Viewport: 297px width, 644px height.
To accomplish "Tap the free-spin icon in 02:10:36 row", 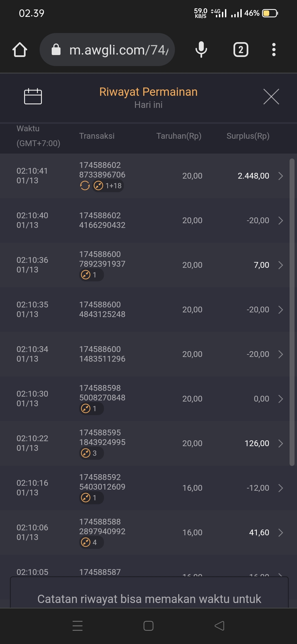I will [x=86, y=275].
